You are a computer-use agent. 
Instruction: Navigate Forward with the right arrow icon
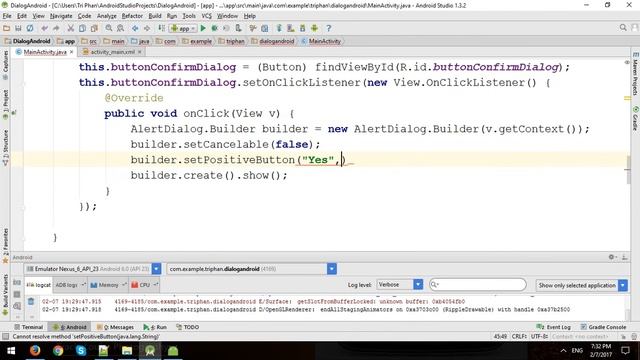pyautogui.click(x=147, y=28)
